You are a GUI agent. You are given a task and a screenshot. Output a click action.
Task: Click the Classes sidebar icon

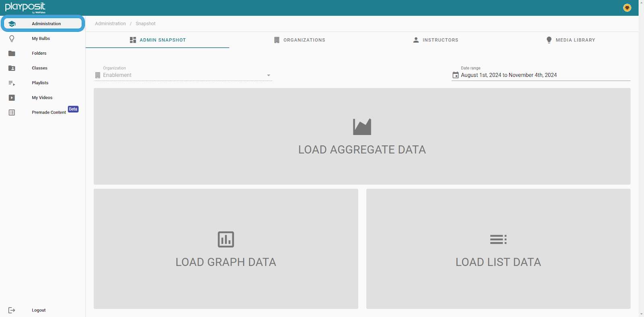(12, 68)
